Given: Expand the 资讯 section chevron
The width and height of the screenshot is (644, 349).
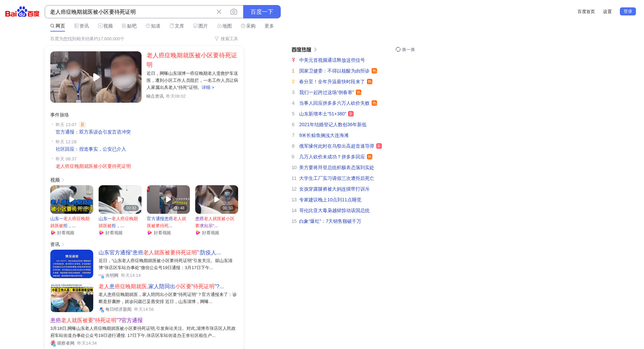Looking at the screenshot, I should point(63,245).
